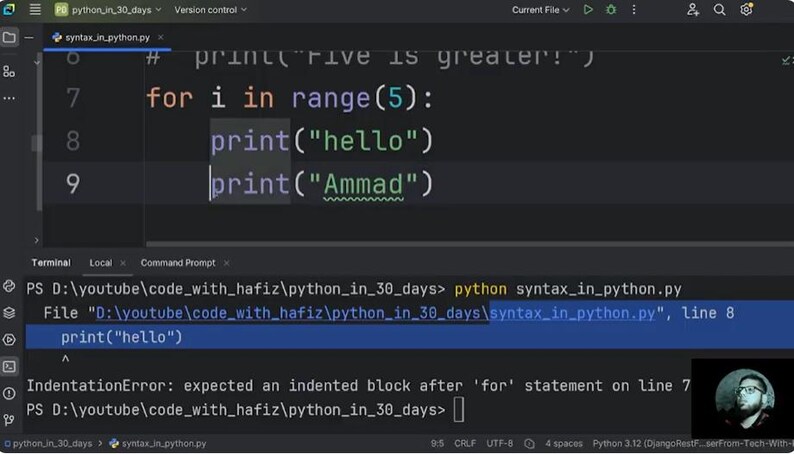Open Python Packages layers icon
This screenshot has height=454, width=794.
(x=9, y=313)
